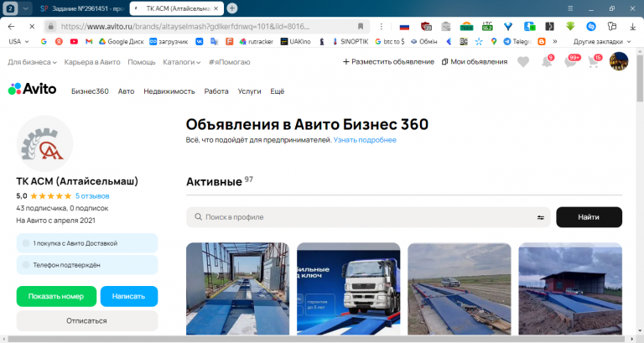Viewport: 644px width, 343px height.
Task: Open Мои объявления
Action: point(475,61)
